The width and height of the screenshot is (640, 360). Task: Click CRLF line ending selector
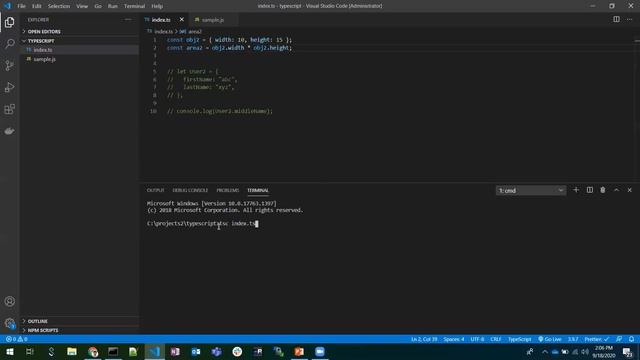[x=496, y=339]
